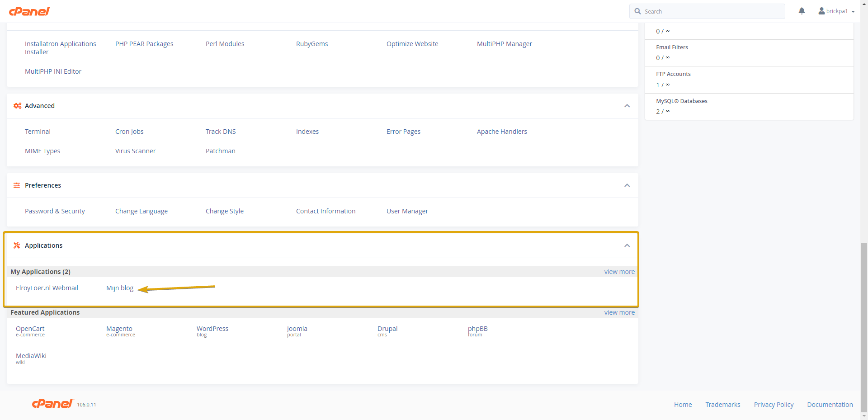Open WordPress featured application

click(212, 329)
